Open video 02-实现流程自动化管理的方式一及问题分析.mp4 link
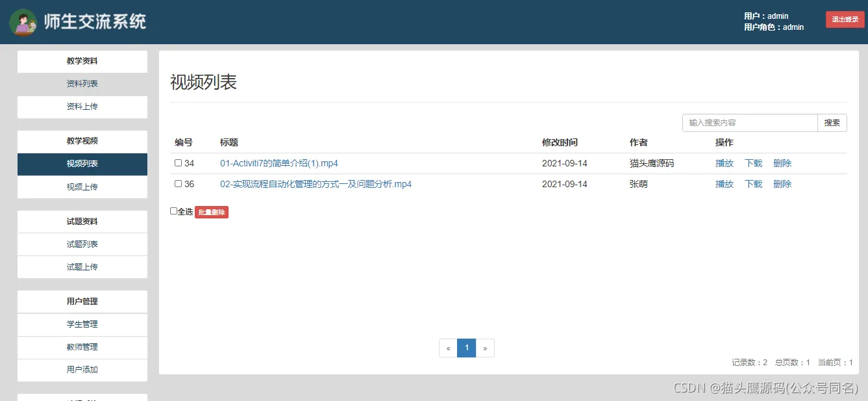This screenshot has height=401, width=868. [x=316, y=184]
